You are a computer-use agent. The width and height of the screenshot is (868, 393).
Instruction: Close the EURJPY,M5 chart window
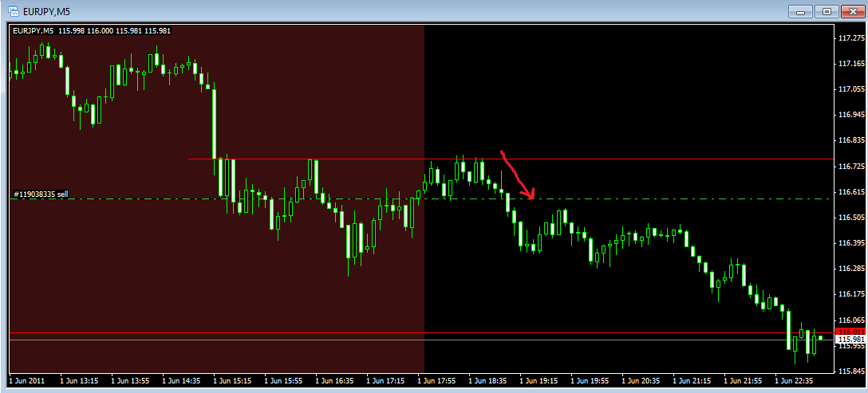852,11
